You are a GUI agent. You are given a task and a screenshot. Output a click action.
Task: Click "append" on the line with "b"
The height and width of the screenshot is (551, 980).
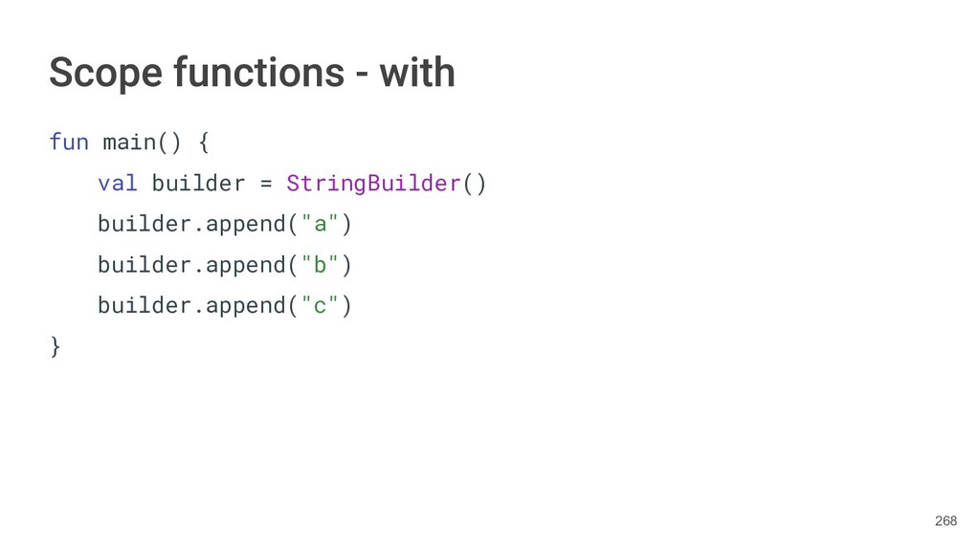[246, 264]
